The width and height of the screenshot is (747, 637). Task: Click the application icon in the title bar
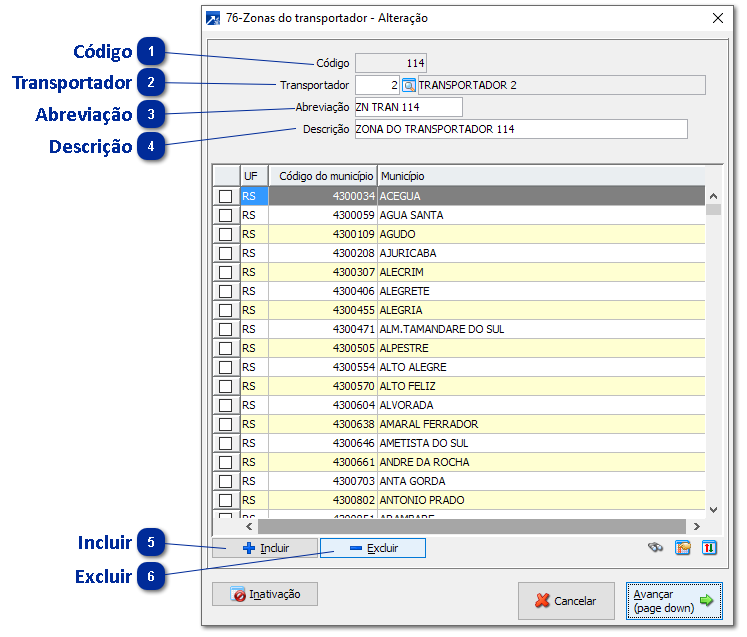pos(213,19)
